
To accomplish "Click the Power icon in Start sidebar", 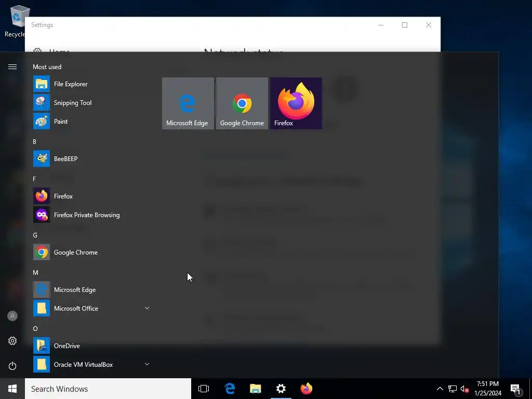I will pyautogui.click(x=12, y=366).
